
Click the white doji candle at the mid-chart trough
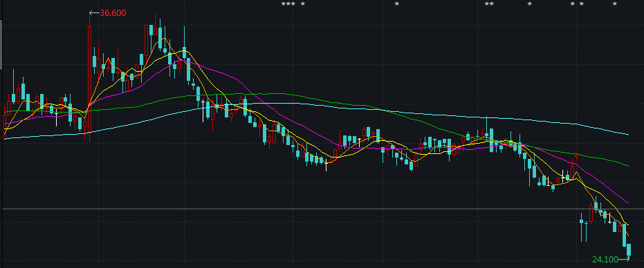(326, 165)
